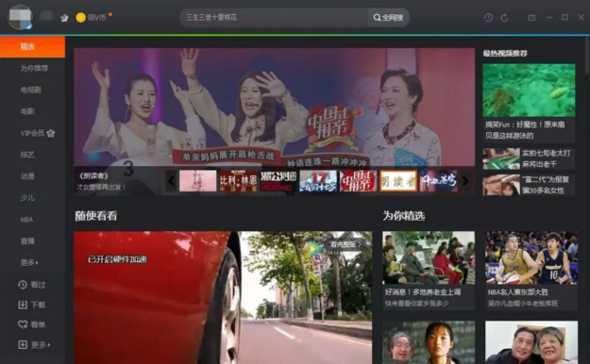Click the search field with 三生三世十里桃花
This screenshot has width=590, height=364.
[x=274, y=18]
